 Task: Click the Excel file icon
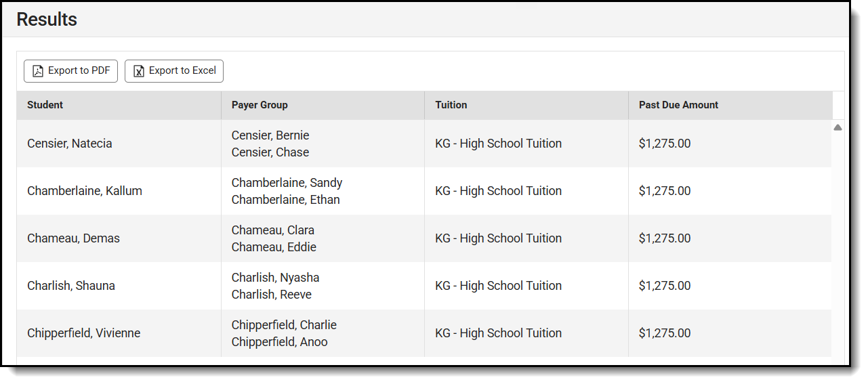139,71
